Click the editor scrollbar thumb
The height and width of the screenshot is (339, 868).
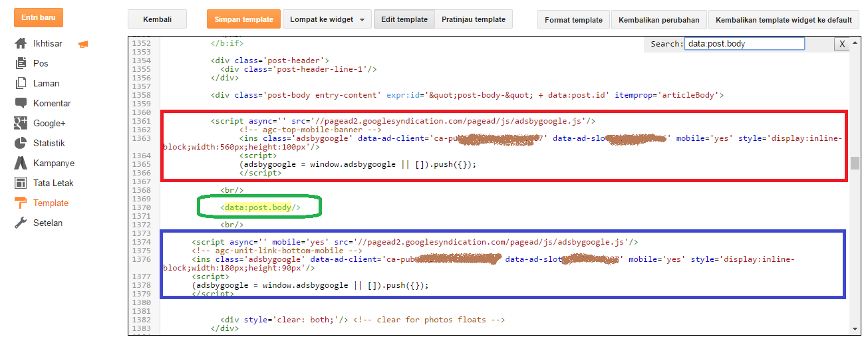pyautogui.click(x=855, y=163)
